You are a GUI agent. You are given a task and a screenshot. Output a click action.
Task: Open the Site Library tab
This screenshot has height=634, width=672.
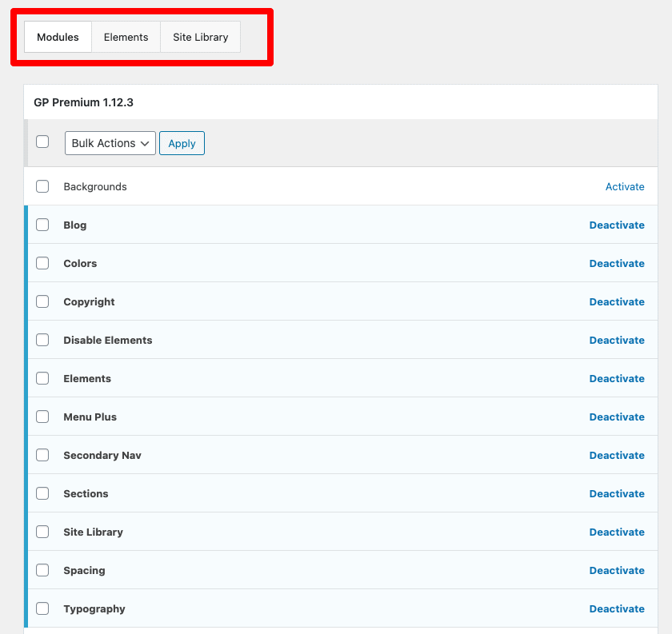tap(200, 37)
